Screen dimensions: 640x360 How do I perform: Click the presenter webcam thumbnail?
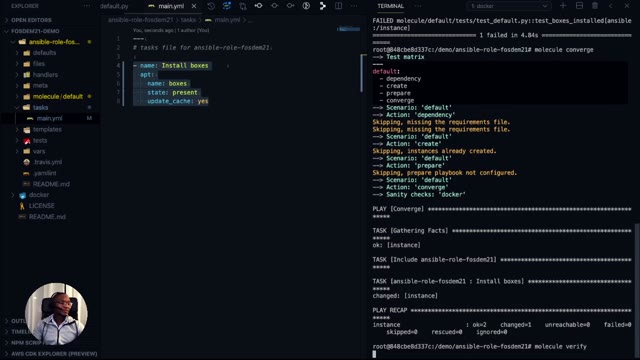point(56,314)
